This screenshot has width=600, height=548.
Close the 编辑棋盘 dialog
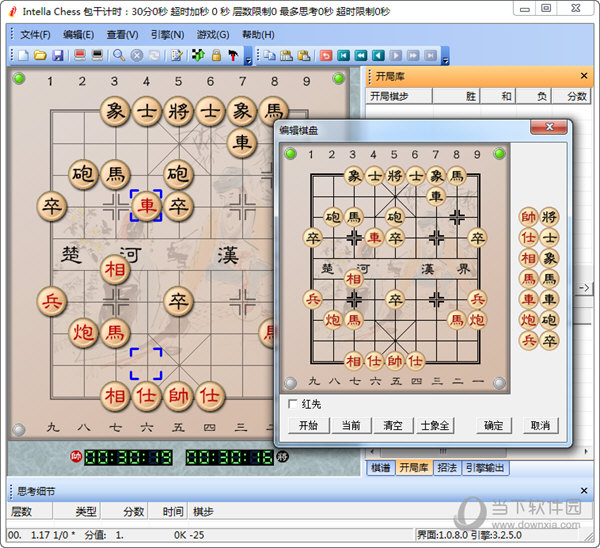[x=549, y=127]
